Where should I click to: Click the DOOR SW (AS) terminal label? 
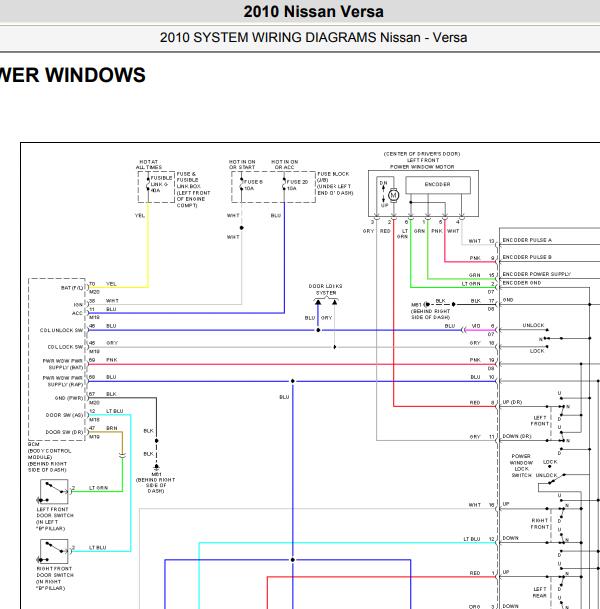[64, 415]
